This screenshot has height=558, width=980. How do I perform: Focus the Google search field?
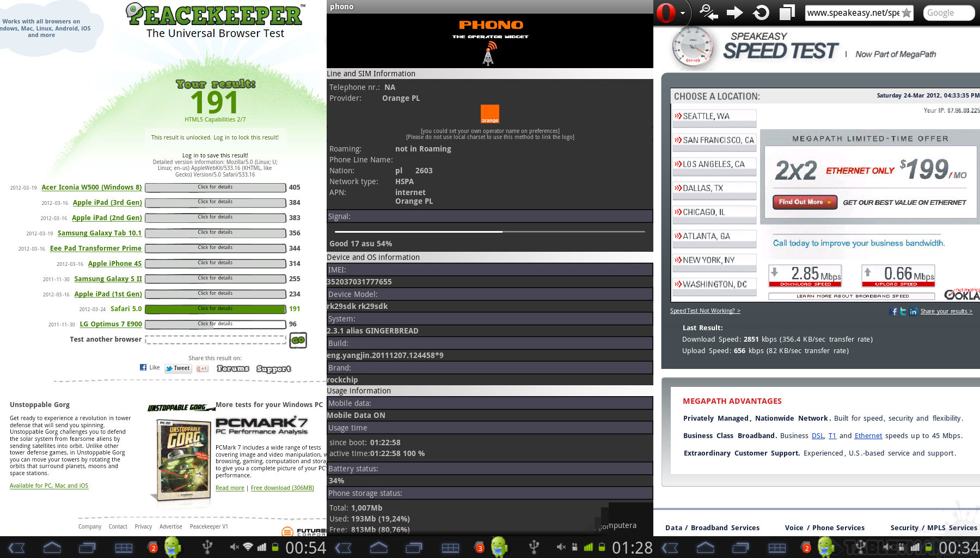[948, 13]
